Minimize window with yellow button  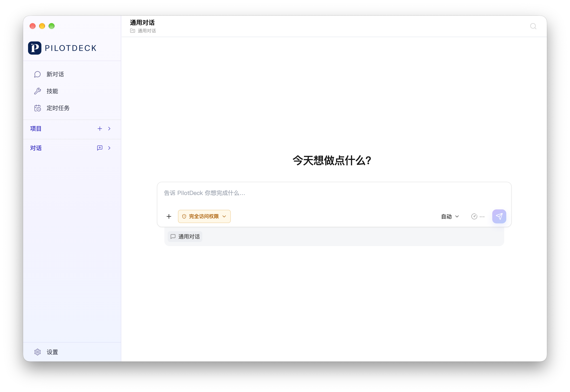pos(42,26)
